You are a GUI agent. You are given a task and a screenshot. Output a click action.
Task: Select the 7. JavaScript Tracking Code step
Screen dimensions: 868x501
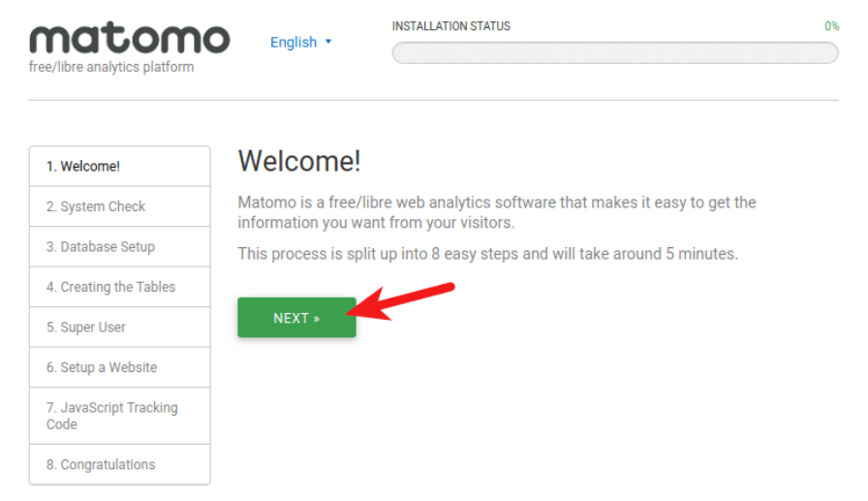tap(119, 416)
